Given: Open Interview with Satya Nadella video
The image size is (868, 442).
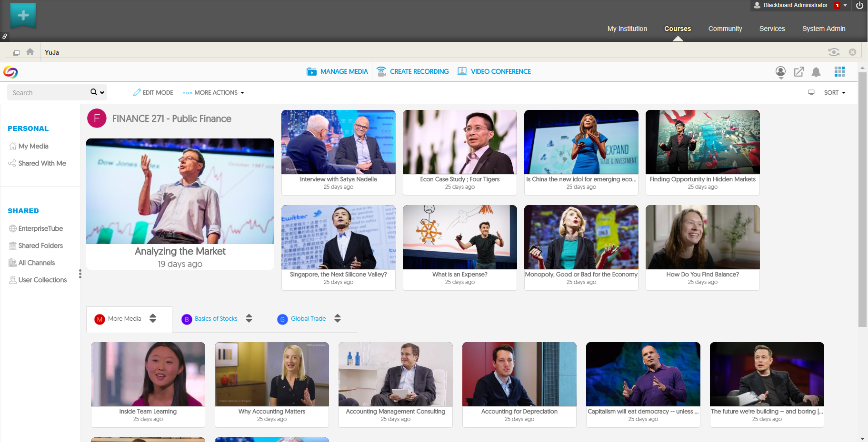Looking at the screenshot, I should (339, 152).
